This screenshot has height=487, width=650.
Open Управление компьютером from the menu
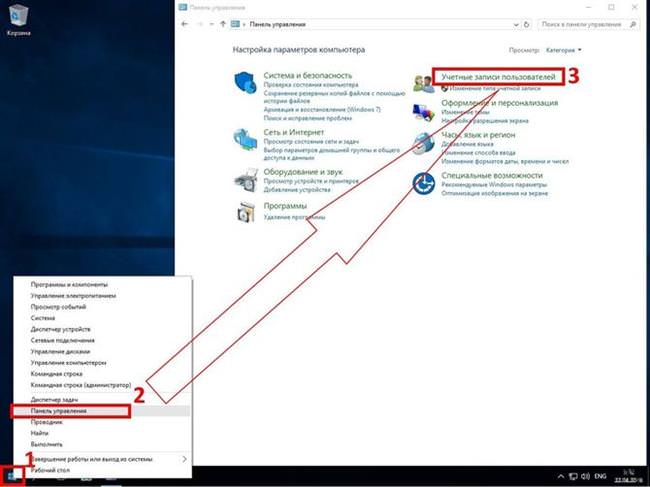coord(68,363)
